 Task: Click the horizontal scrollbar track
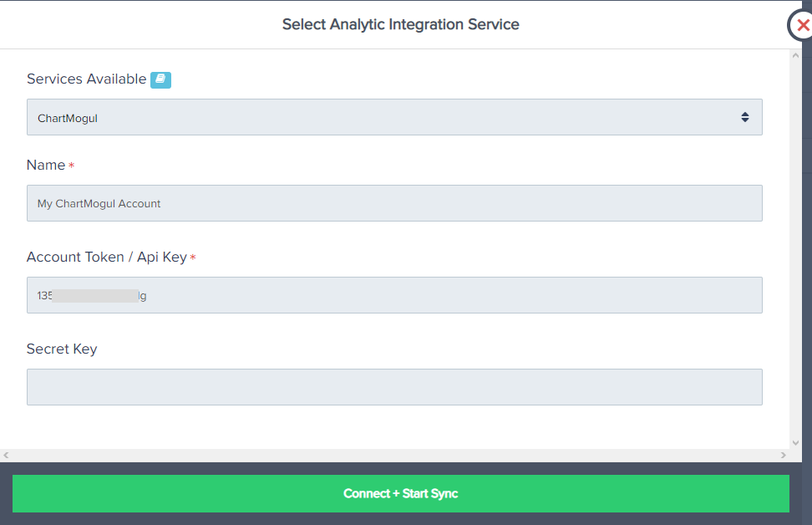coord(394,456)
